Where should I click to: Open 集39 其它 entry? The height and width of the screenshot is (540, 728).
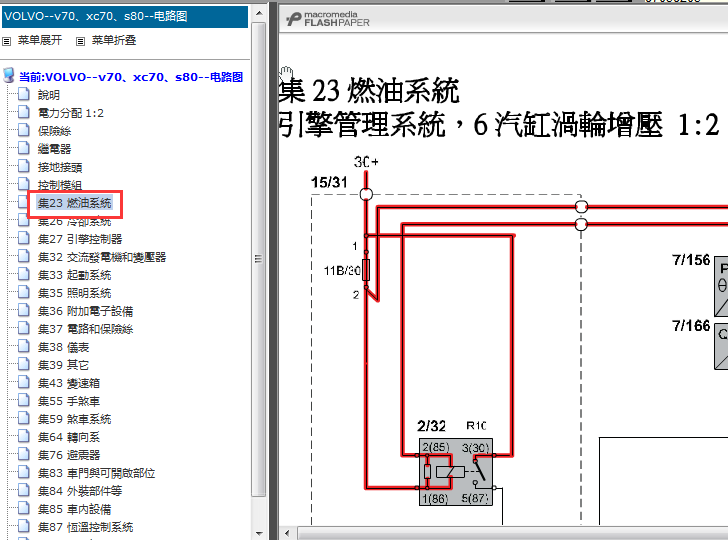(x=63, y=365)
